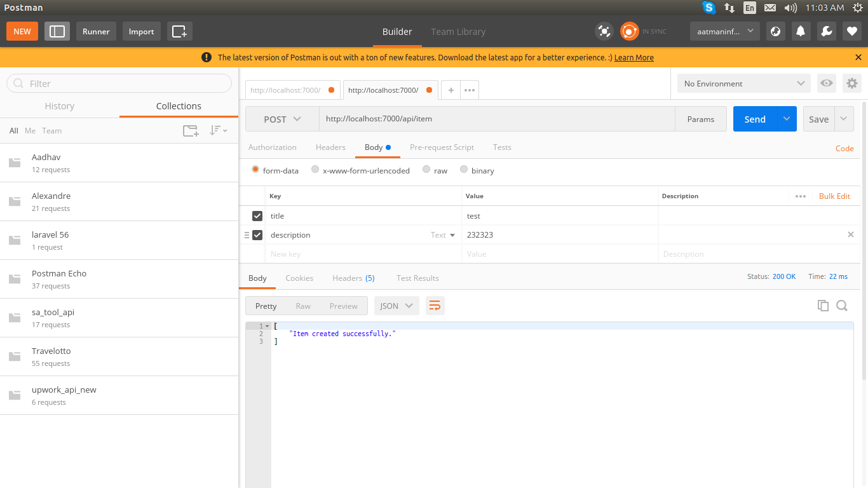Click the heart icon in header
Image resolution: width=868 pixels, height=488 pixels.
(x=851, y=31)
